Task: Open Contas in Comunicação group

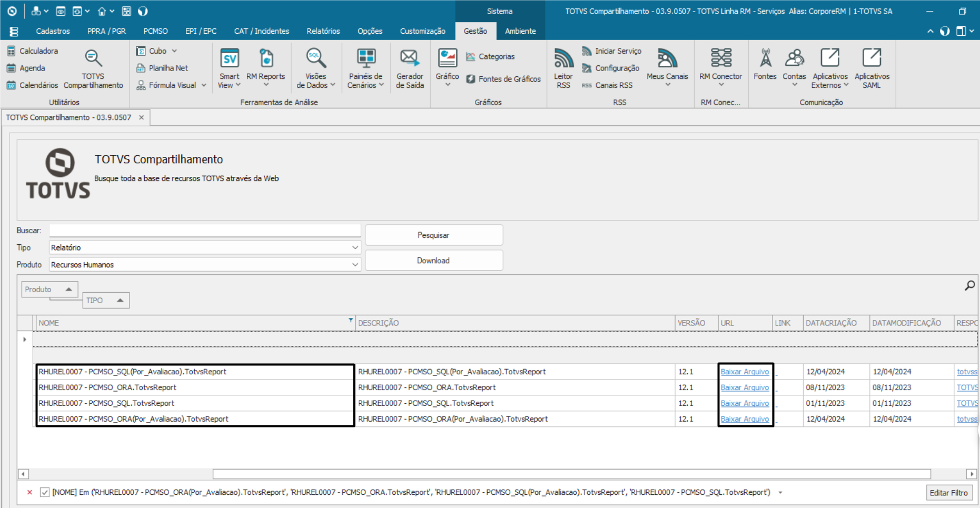Action: (794, 68)
